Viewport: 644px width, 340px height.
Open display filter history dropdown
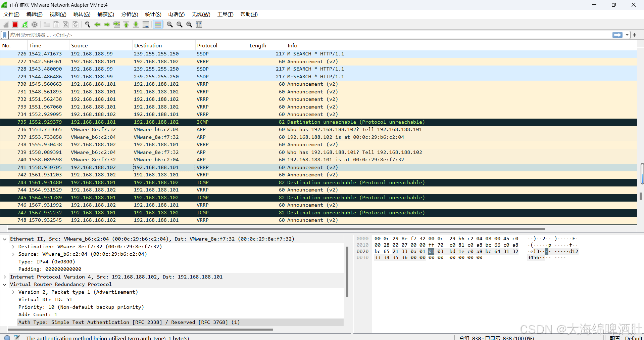point(627,35)
